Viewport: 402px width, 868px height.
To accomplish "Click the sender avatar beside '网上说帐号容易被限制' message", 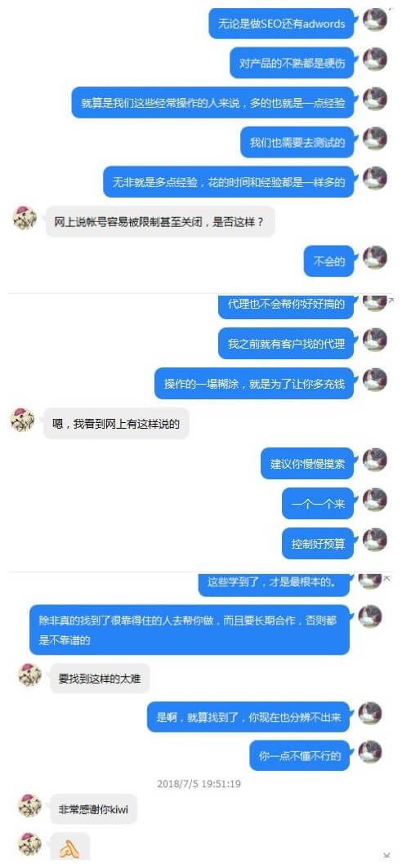I will tap(25, 218).
